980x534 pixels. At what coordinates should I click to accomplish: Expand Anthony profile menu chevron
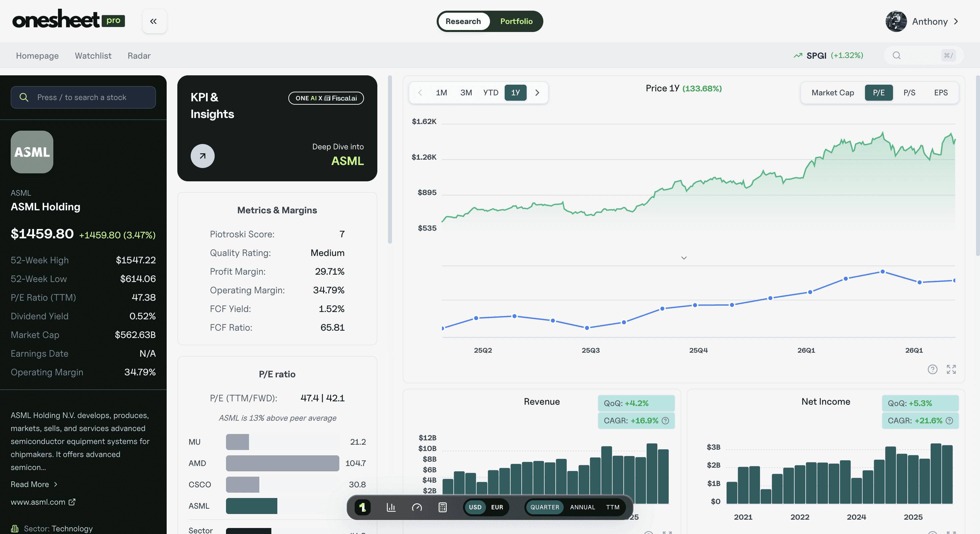[x=956, y=21]
